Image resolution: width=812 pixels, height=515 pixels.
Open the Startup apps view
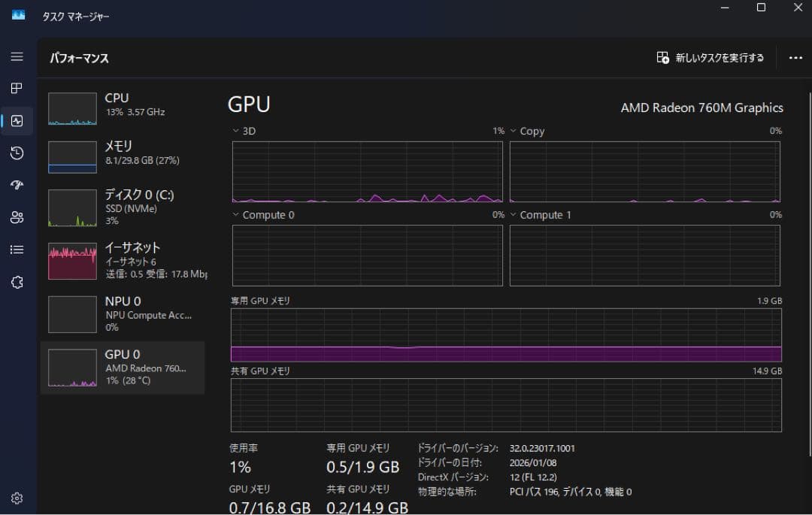tap(17, 185)
